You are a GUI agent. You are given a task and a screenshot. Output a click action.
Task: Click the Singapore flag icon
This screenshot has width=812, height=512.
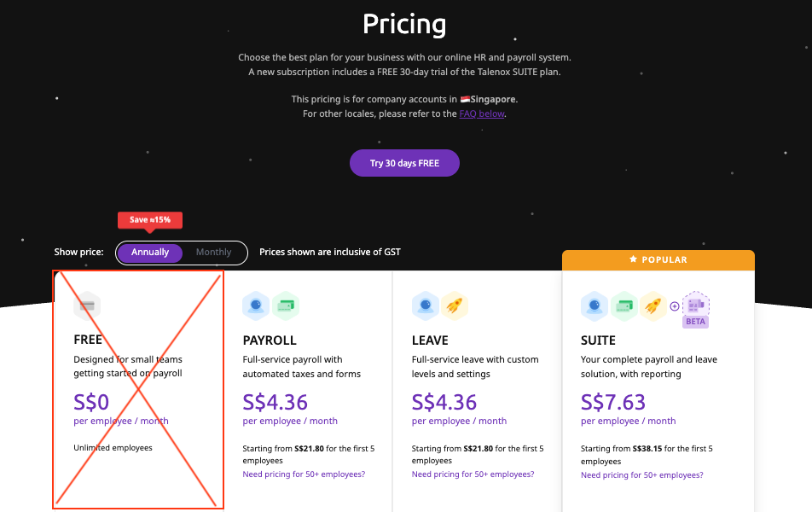(465, 98)
